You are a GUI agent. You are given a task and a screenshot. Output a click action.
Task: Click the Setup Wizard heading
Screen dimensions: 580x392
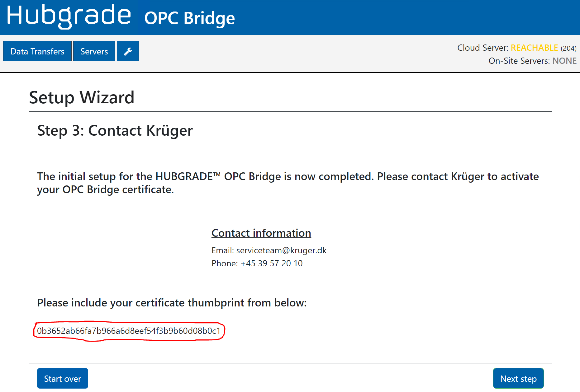(x=82, y=97)
